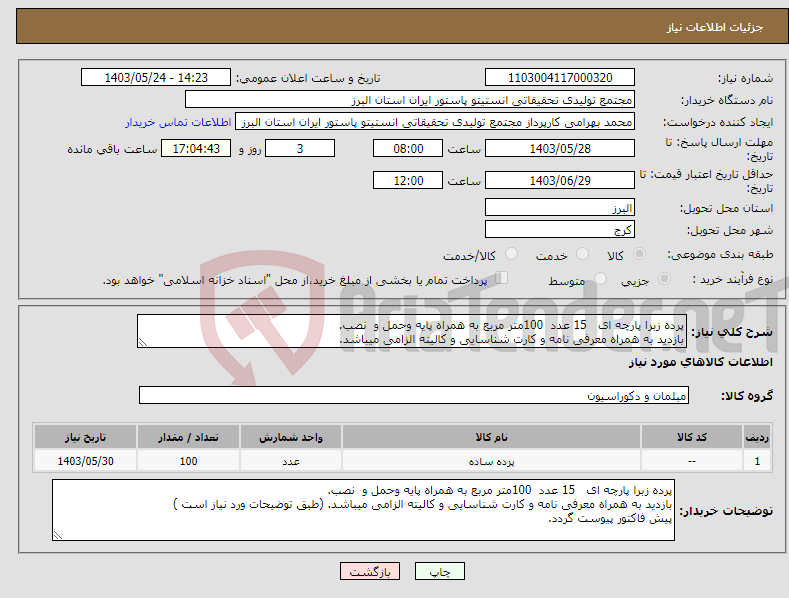Click the price validity time 12:00
This screenshot has height=598, width=789.
(408, 180)
